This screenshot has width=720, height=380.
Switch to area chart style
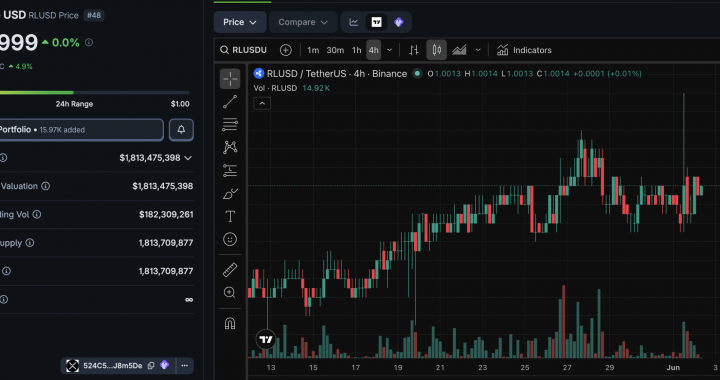[x=459, y=50]
